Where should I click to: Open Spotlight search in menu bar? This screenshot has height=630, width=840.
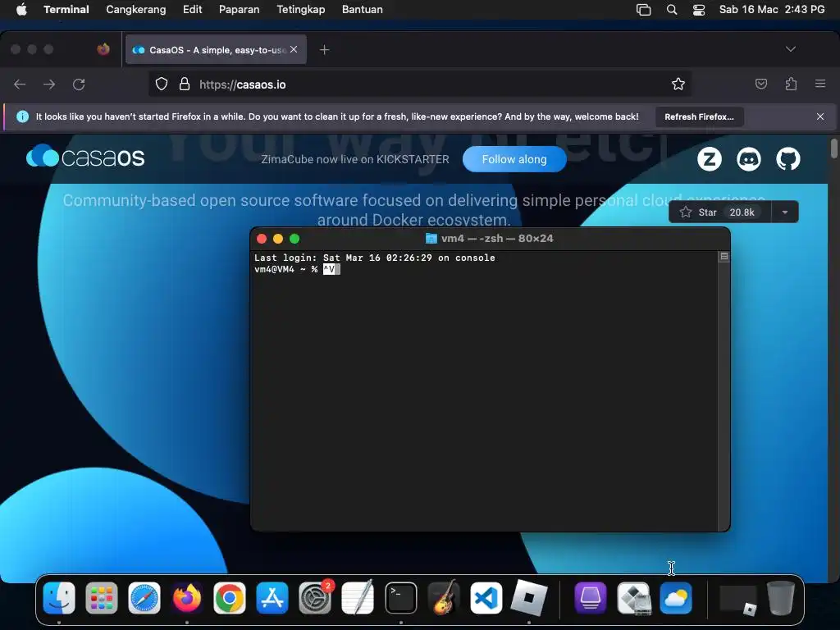point(672,10)
